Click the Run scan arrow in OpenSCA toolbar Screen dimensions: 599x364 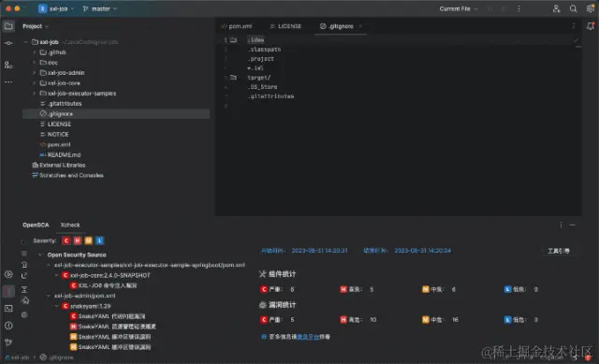pyautogui.click(x=23, y=241)
